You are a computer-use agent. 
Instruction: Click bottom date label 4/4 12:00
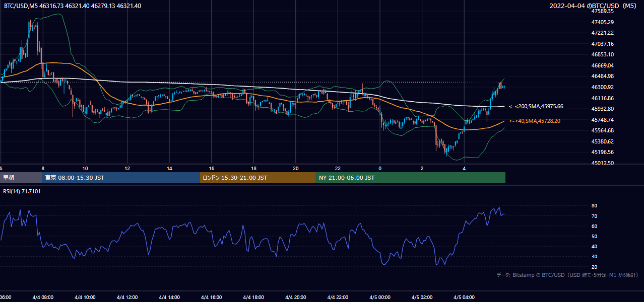click(127, 297)
